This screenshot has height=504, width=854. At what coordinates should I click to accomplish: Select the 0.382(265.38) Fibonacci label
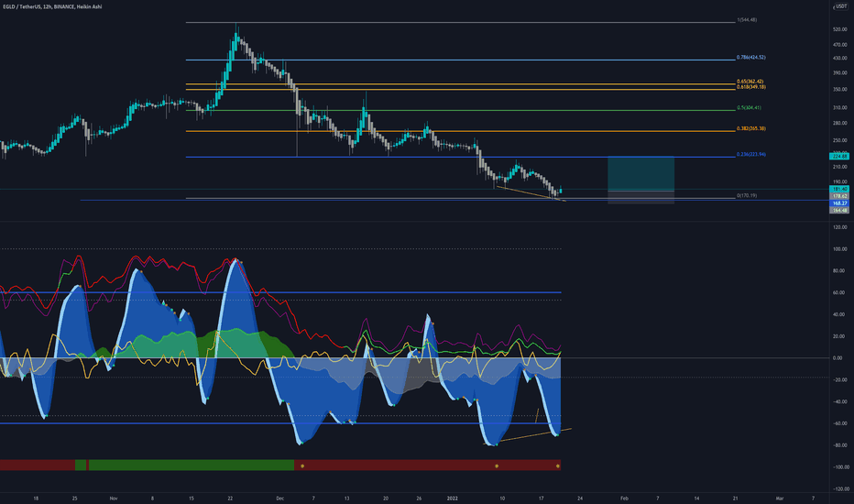751,128
